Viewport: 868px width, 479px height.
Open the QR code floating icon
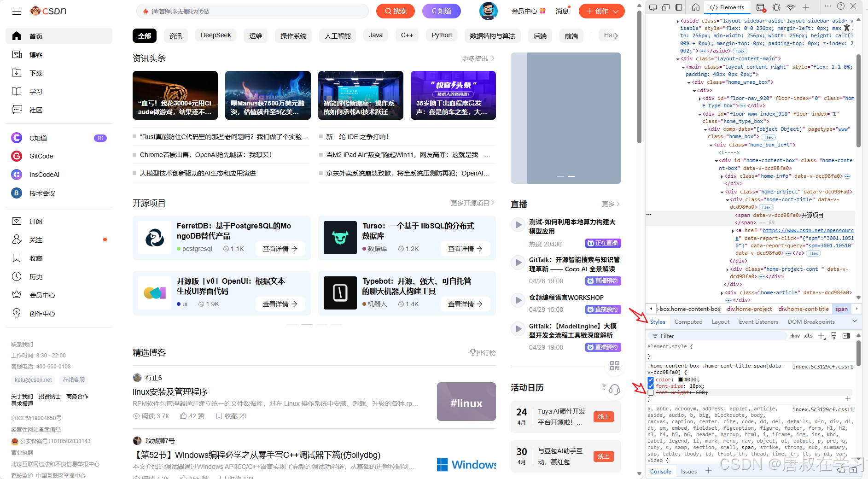pyautogui.click(x=615, y=366)
